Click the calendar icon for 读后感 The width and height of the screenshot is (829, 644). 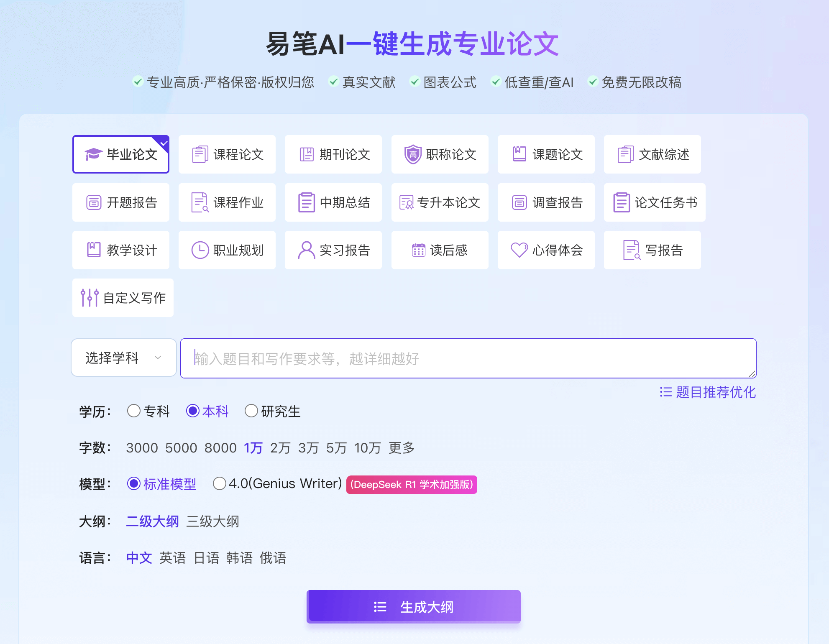point(418,250)
